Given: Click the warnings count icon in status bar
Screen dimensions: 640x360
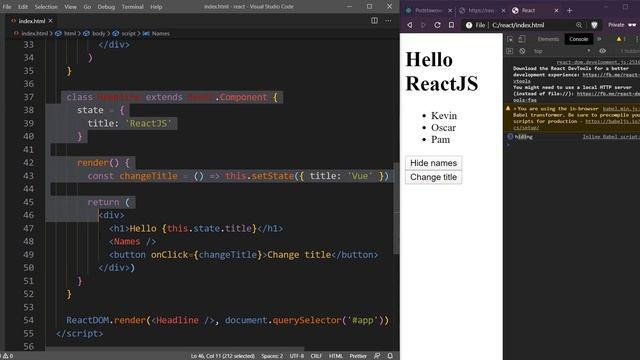Looking at the screenshot, I should coord(8,356).
